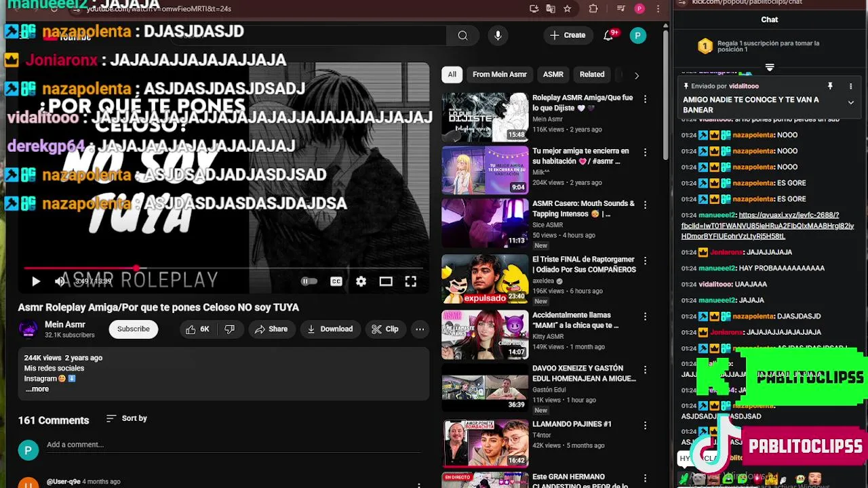868x488 pixels.
Task: Open Gastón Edul channel name
Action: [549, 390]
